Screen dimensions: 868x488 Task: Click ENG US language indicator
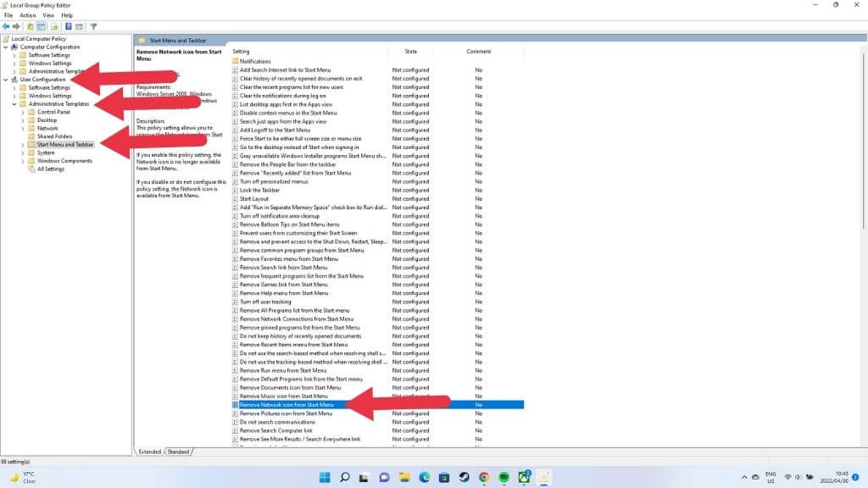pyautogui.click(x=771, y=477)
